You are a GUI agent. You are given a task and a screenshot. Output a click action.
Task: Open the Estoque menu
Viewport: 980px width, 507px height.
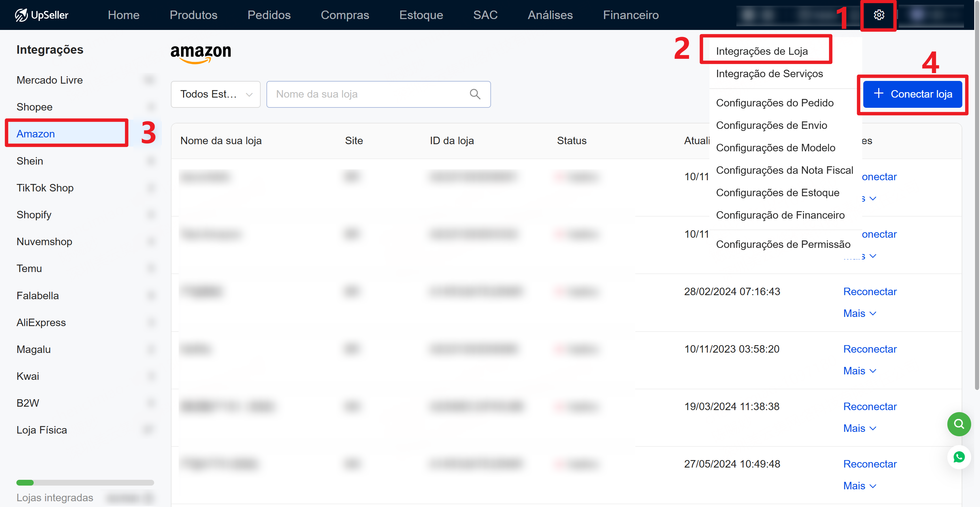click(421, 15)
